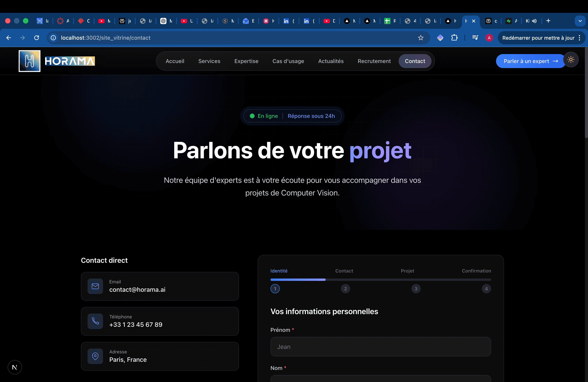Open the browser profile avatar

[489, 38]
